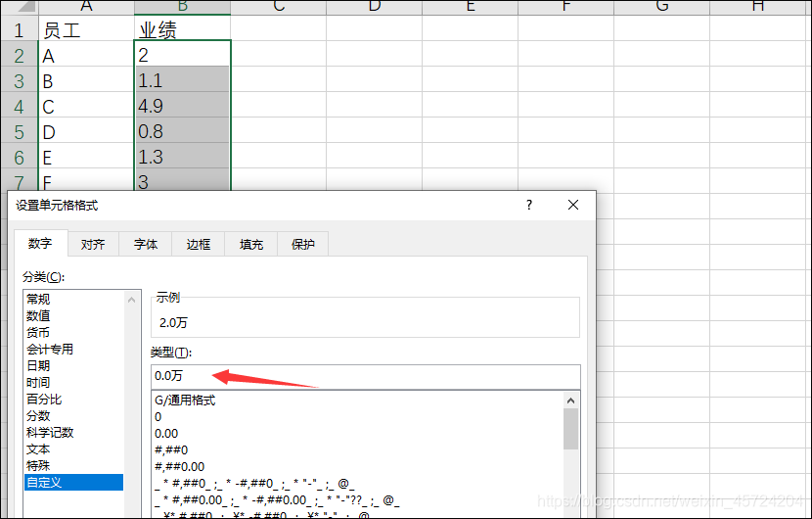Click the select-all corner of sheet
Viewport: 812px width, 519px height.
point(20,6)
